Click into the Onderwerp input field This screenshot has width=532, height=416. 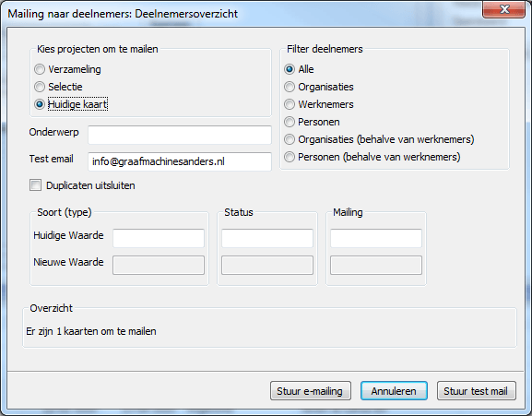(180, 135)
